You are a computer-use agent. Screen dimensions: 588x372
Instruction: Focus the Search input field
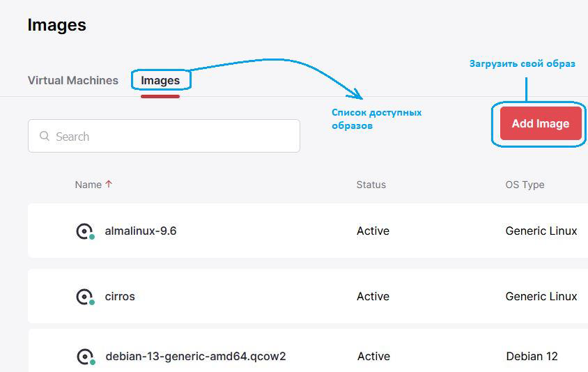(171, 137)
